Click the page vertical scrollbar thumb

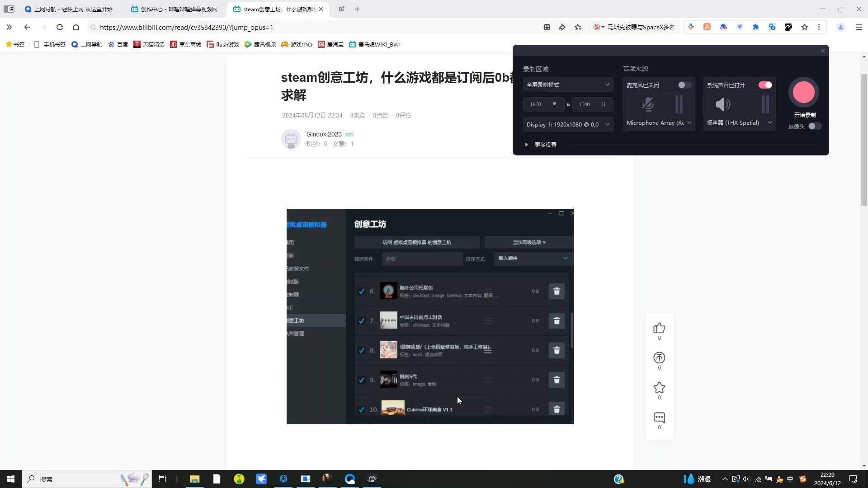864,140
